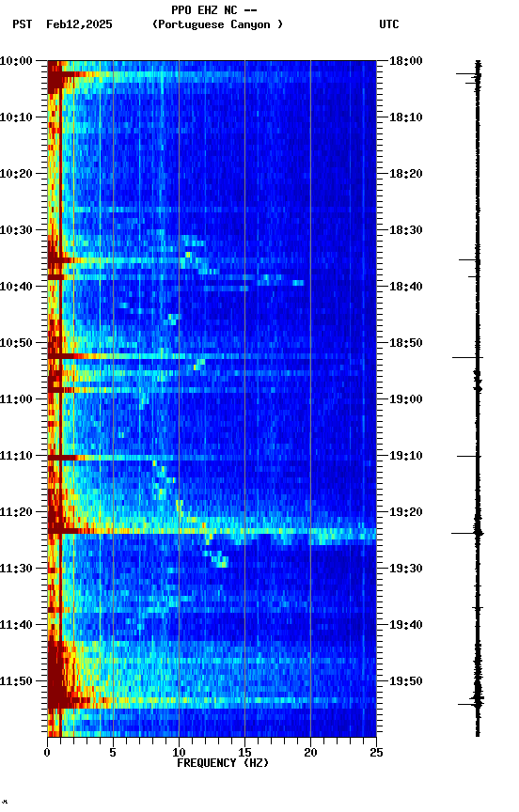Click the 'PST' timezone label

(x=23, y=24)
